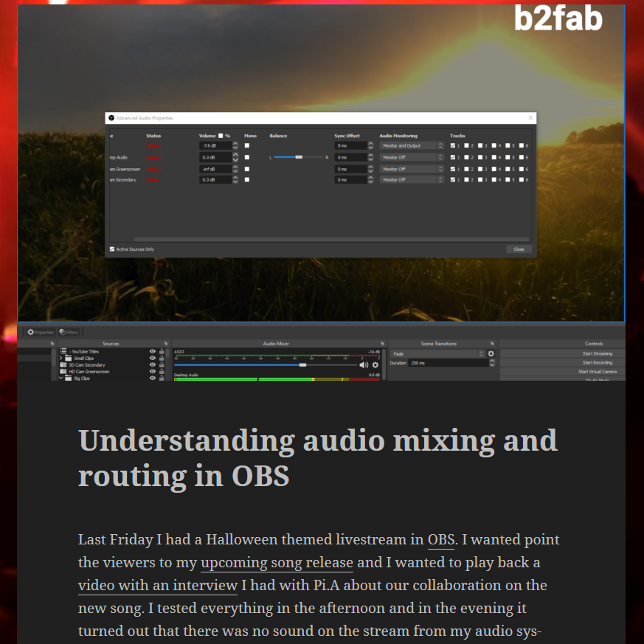Viewport: 644px width, 644px height.
Task: Check track 2 on the Desktop Audio row
Action: coord(466,157)
